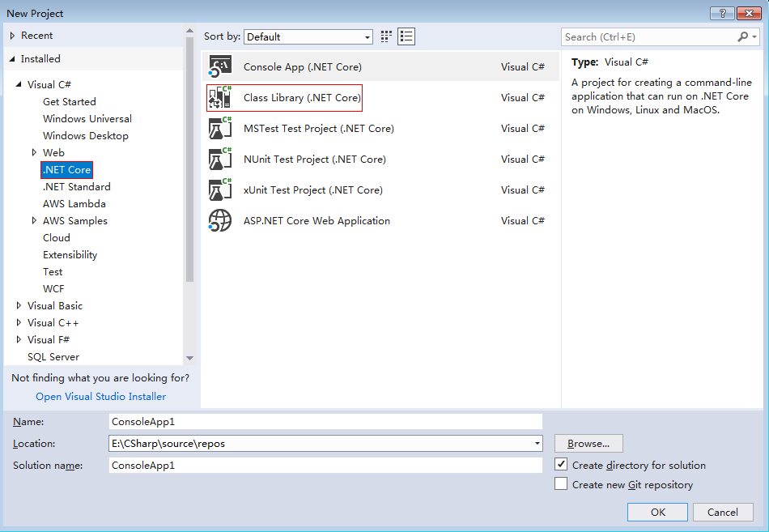Open the search options dropdown arrow
Image resolution: width=769 pixels, height=532 pixels.
coord(754,36)
